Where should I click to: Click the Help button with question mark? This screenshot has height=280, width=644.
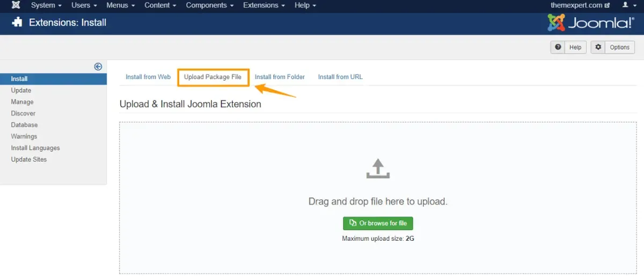(x=568, y=47)
